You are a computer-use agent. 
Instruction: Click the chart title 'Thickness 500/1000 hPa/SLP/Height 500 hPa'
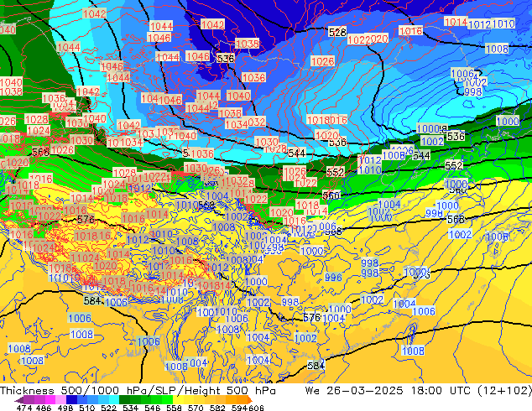click(x=138, y=391)
